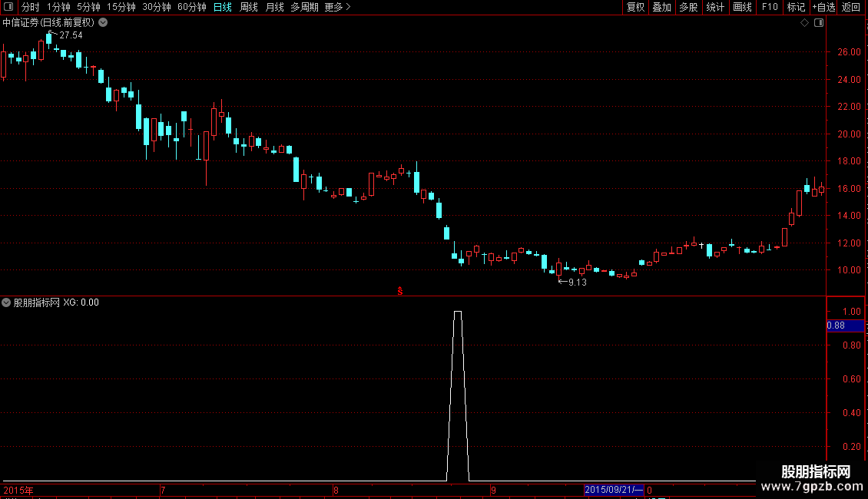Open the 多股 multi-stock view

(688, 7)
